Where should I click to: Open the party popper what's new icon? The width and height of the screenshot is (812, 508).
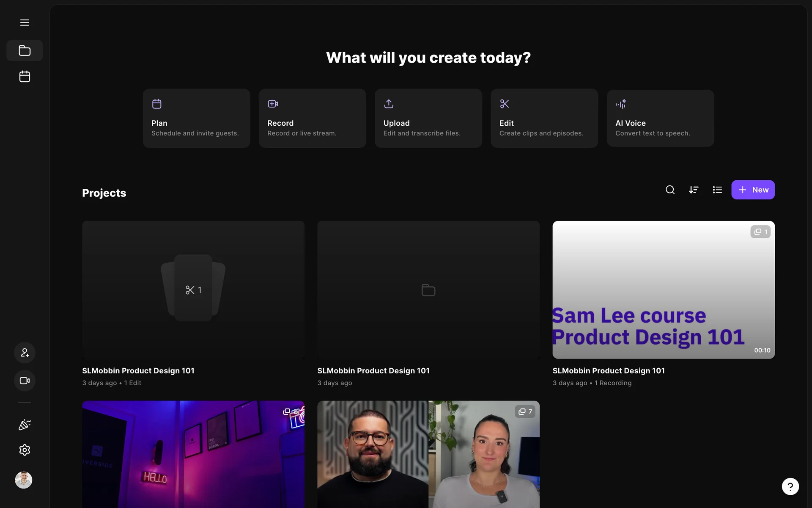coord(25,425)
